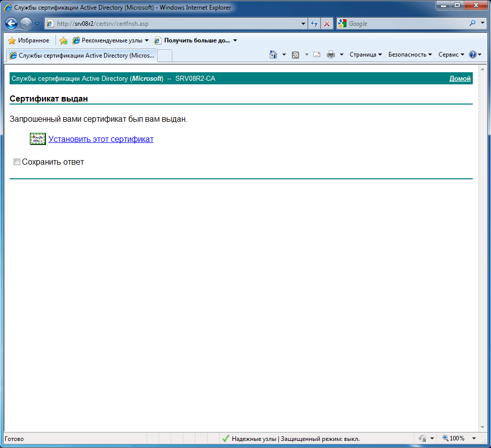491x448 pixels.
Task: Open search provider options dropdown
Action: click(x=482, y=23)
